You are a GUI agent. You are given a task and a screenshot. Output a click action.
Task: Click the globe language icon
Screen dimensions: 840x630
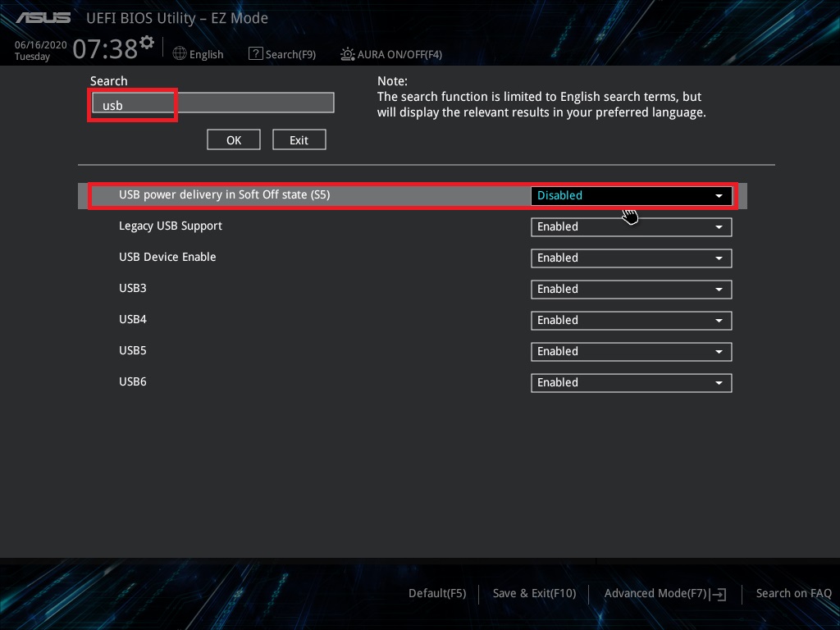point(180,53)
